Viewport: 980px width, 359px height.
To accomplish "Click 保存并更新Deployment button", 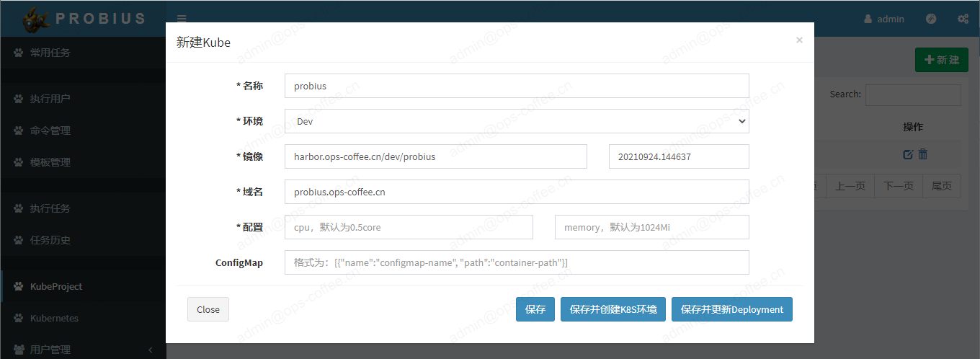I will (731, 309).
